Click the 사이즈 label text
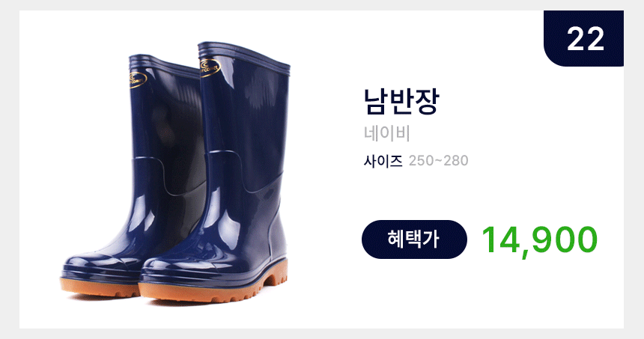 383,160
